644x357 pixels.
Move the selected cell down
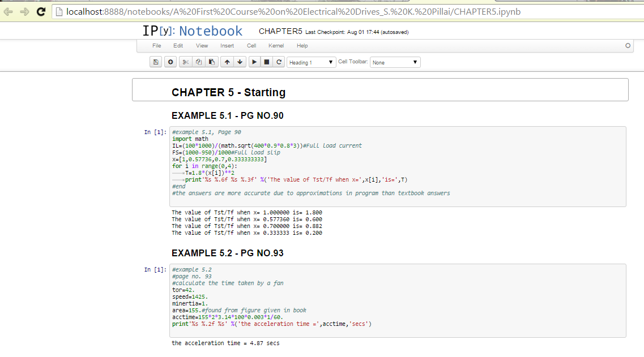tap(240, 62)
